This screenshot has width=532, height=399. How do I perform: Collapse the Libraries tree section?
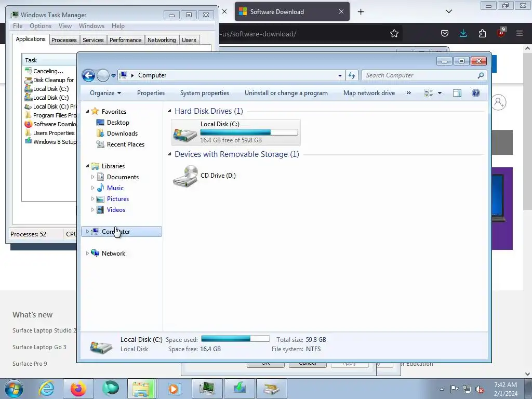pyautogui.click(x=87, y=166)
